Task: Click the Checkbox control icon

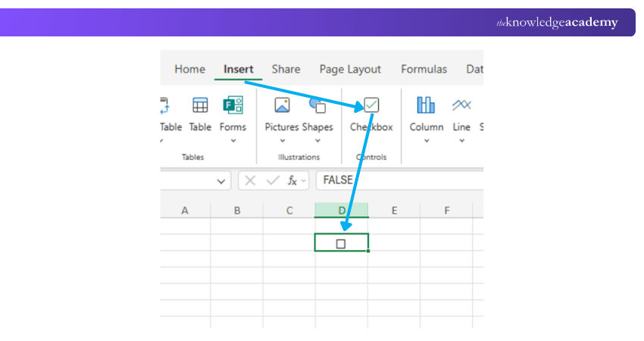Action: pyautogui.click(x=371, y=105)
